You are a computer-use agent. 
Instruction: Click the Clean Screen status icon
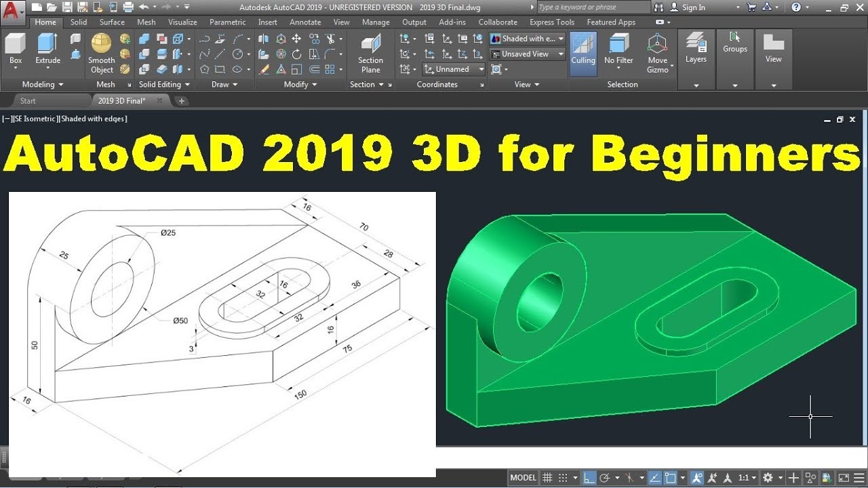(843, 478)
